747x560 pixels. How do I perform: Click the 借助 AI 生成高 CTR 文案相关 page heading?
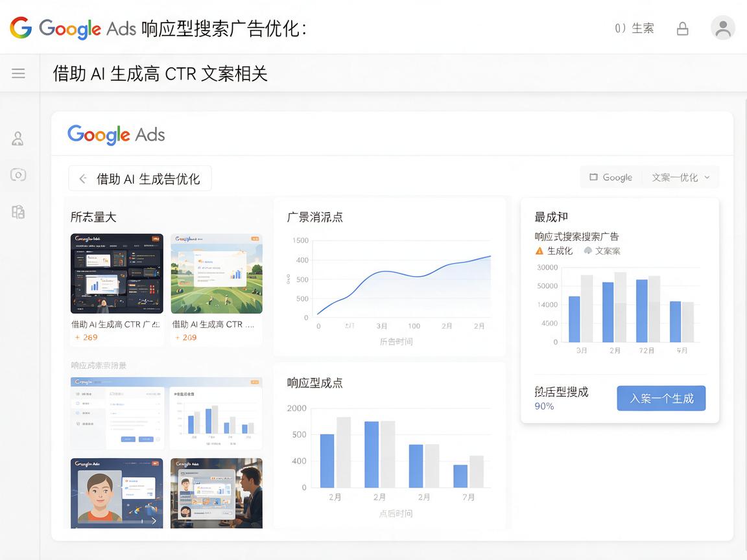tap(160, 74)
